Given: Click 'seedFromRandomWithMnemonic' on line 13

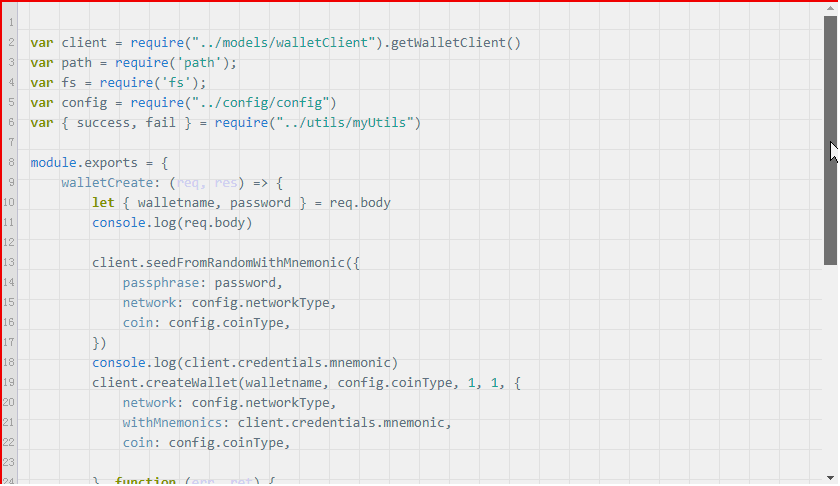Looking at the screenshot, I should (245, 263).
